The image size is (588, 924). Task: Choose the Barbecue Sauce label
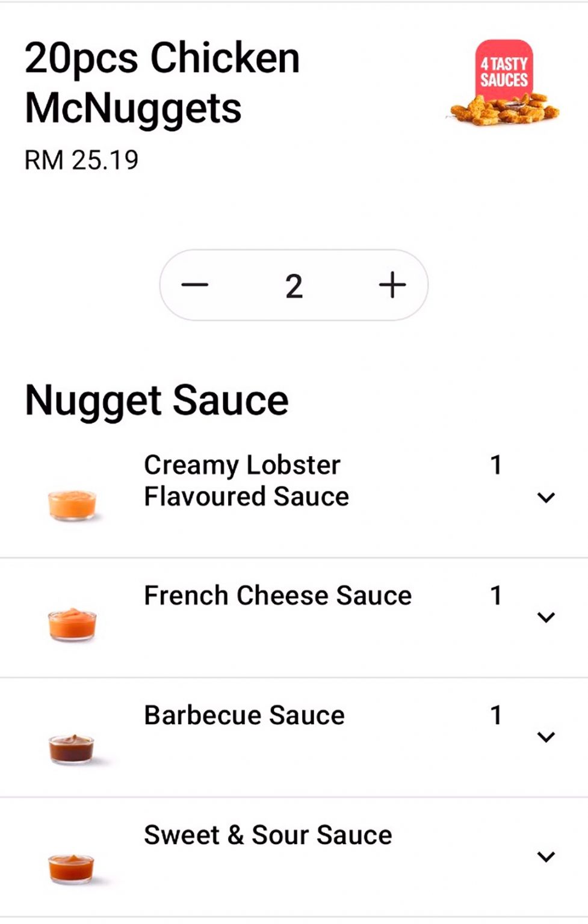pyautogui.click(x=244, y=715)
